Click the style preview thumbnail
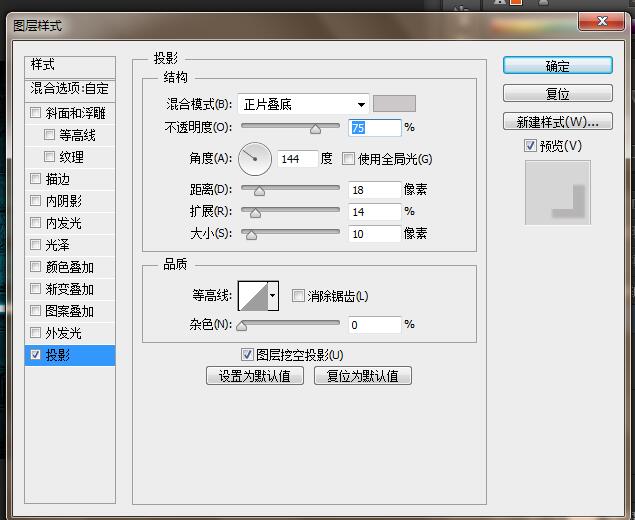 558,192
